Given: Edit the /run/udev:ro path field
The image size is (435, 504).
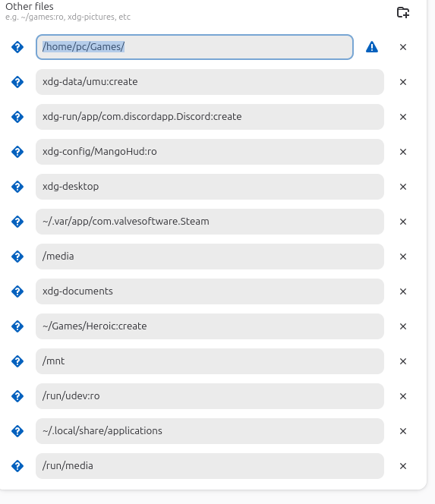Looking at the screenshot, I should tap(210, 396).
